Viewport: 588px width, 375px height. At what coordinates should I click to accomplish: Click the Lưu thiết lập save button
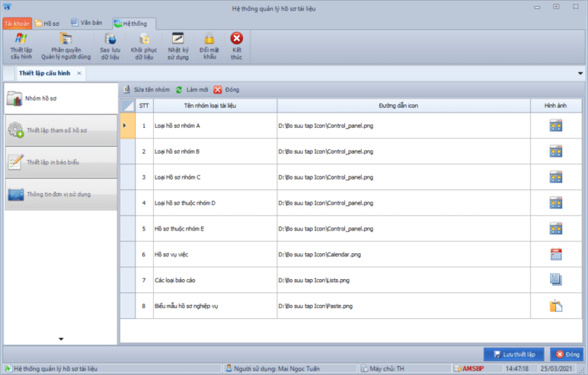(x=513, y=355)
